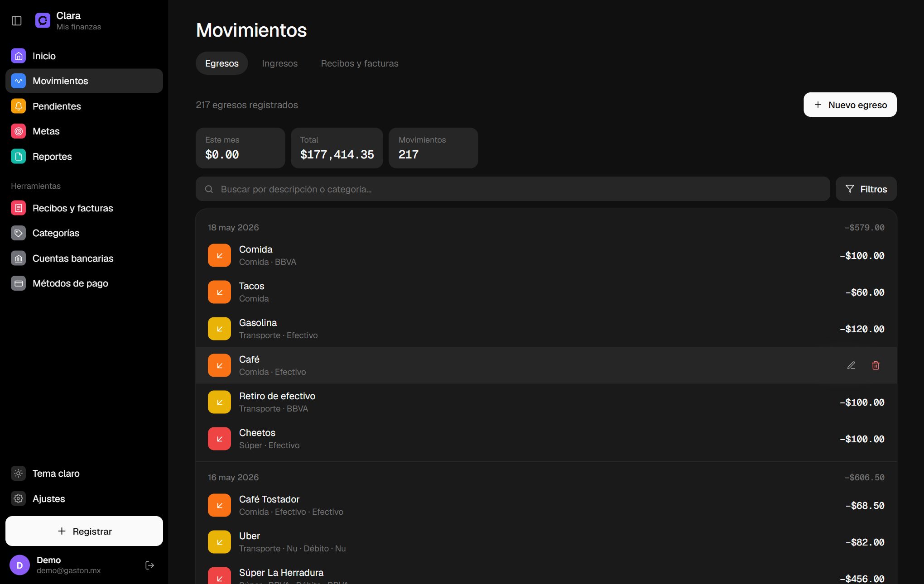This screenshot has width=924, height=584.
Task: Open Cuentas bancarias in the sidebar
Action: 84,258
